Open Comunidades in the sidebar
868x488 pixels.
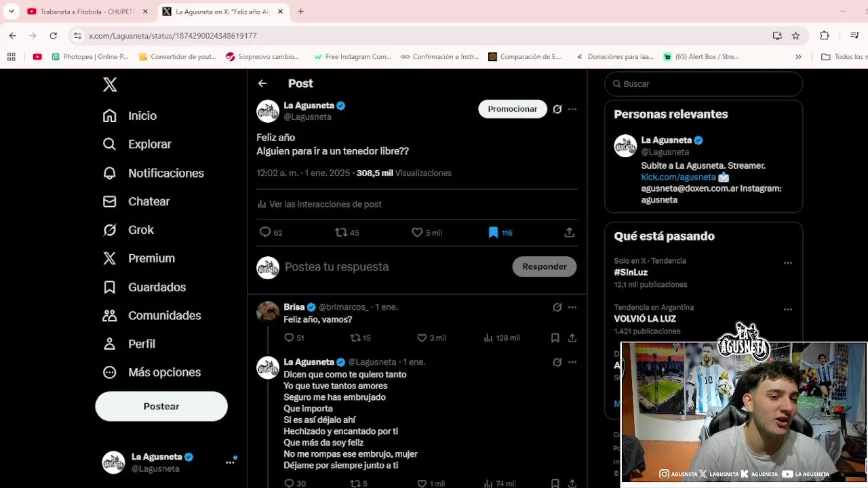[x=152, y=315]
